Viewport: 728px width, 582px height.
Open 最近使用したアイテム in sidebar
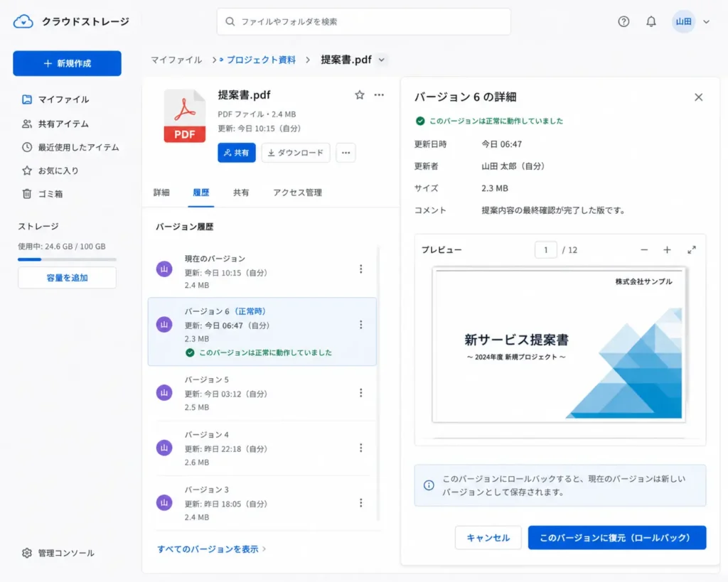coord(70,147)
